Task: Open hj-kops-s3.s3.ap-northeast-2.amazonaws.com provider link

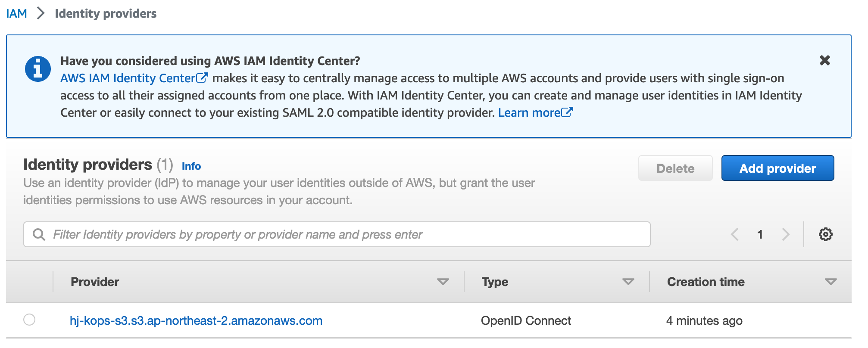Action: (x=196, y=320)
